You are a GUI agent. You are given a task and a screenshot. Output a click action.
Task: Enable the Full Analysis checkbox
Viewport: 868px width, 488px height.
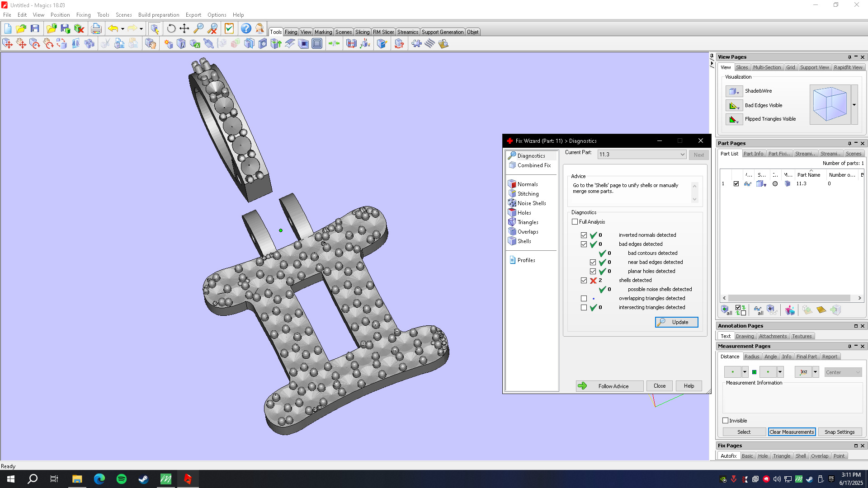pos(575,222)
